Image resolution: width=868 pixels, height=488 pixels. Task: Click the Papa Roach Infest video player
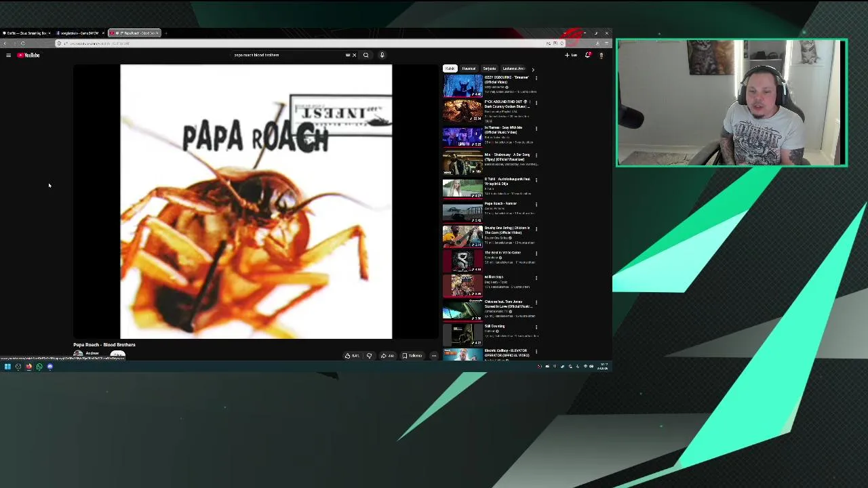[x=256, y=201]
